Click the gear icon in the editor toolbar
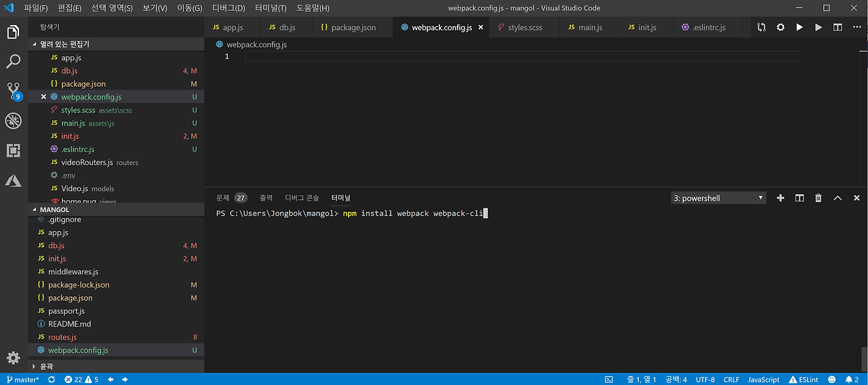 (x=781, y=27)
